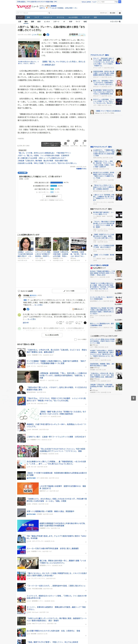Open the 土田晃之 recommended article thumbnail

pos(26,244)
